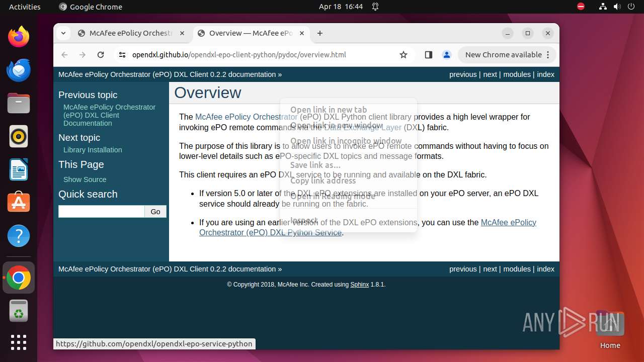Click the bottom 'previous' navigation link
The image size is (644, 362).
(x=463, y=269)
